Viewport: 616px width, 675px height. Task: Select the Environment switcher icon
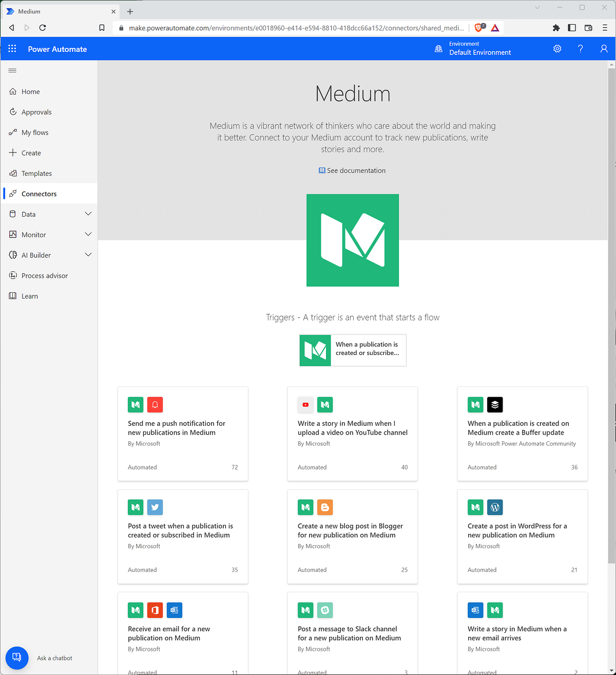(x=438, y=48)
